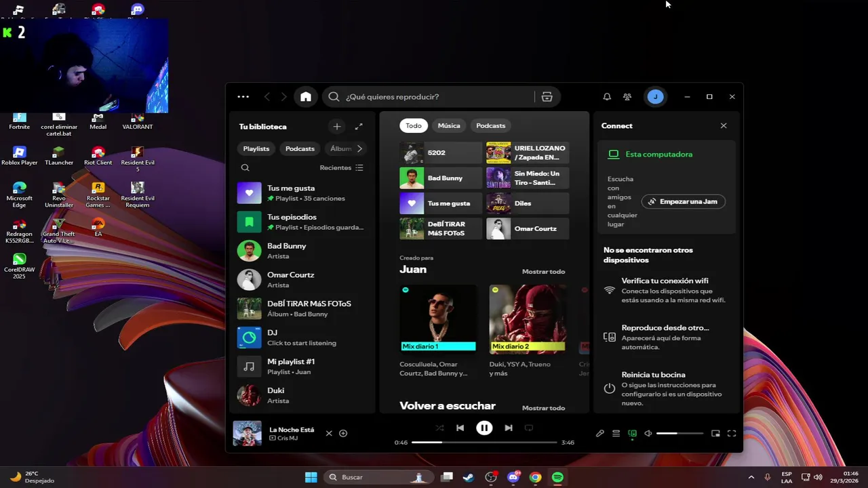This screenshot has height=488, width=868.
Task: Toggle repeat mode
Action: coord(529,428)
